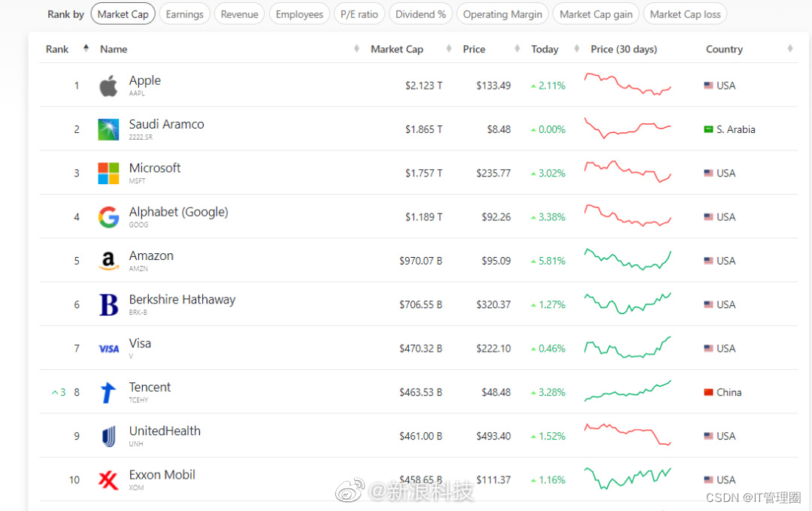Open the Visa company link
This screenshot has width=812, height=511.
point(140,343)
